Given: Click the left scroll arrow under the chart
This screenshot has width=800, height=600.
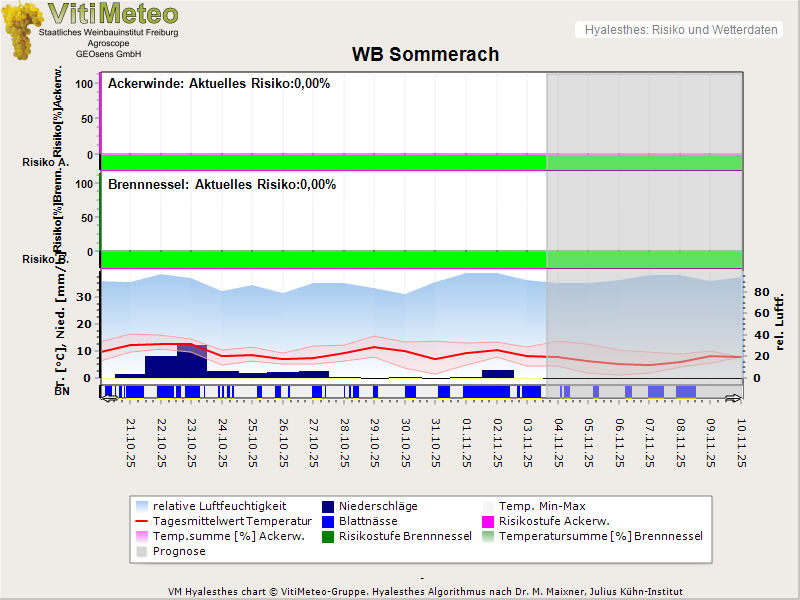Looking at the screenshot, I should pos(109,398).
